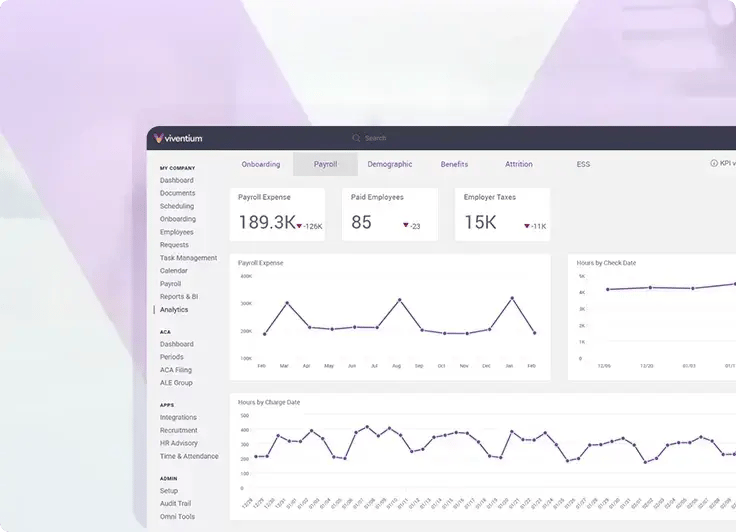The image size is (736, 532).
Task: Click the Paid Employees decrease arrow indicator
Action: (406, 226)
